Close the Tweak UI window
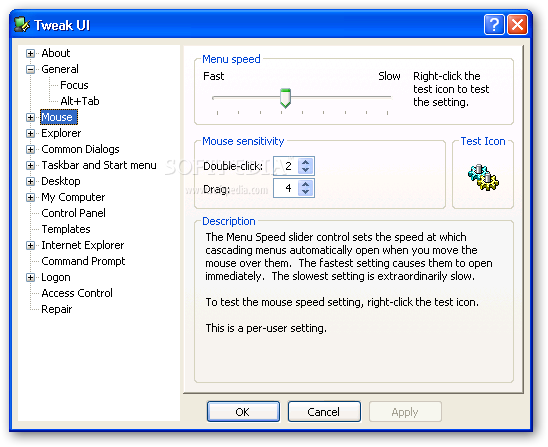 click(517, 25)
